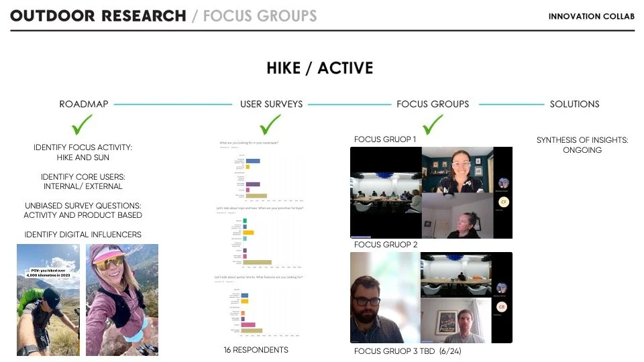Click 'POV: you hiked over 4,000 kilometres' caption
Image resolution: width=644 pixels, height=362 pixels.
click(x=48, y=273)
